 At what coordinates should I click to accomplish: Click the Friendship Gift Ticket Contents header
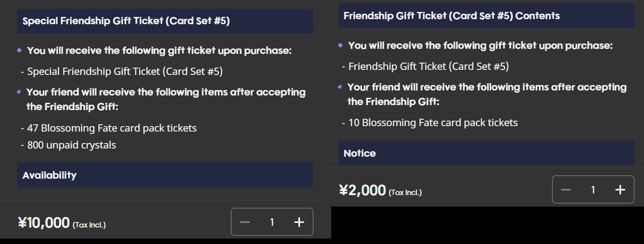(x=486, y=16)
